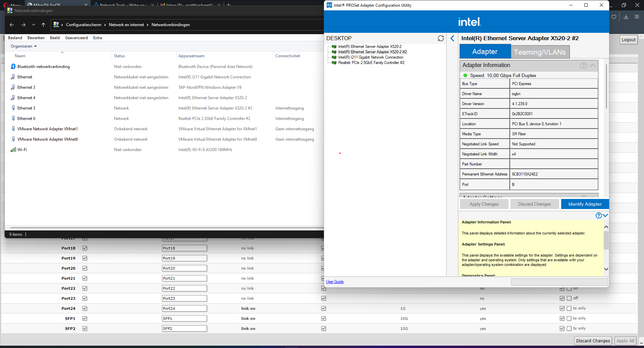This screenshot has height=348, width=644.
Task: Refresh the DESKTOP adapter list in Intel PROSet
Action: pos(441,38)
